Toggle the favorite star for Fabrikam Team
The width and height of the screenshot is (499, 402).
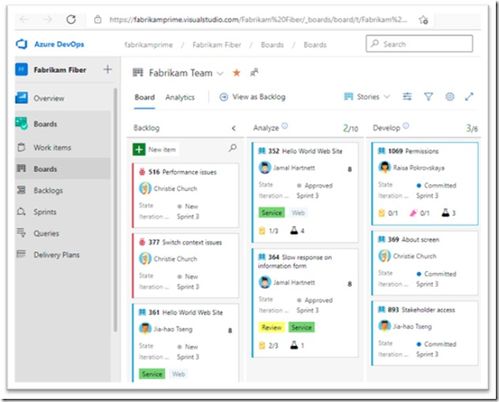[236, 73]
